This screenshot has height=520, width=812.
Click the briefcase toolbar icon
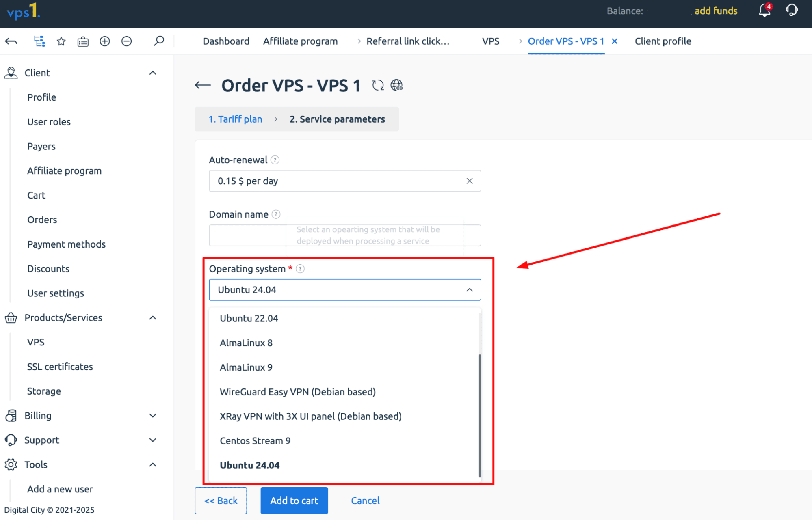83,41
